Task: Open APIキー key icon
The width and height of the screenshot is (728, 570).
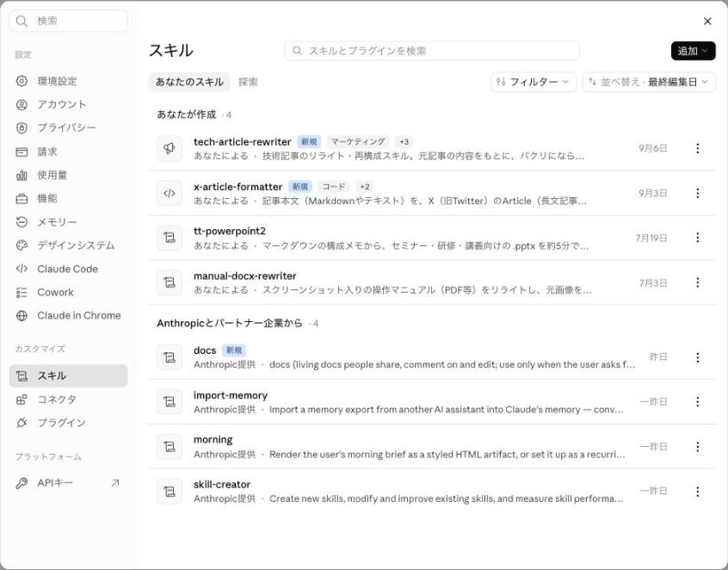Action: [x=22, y=483]
